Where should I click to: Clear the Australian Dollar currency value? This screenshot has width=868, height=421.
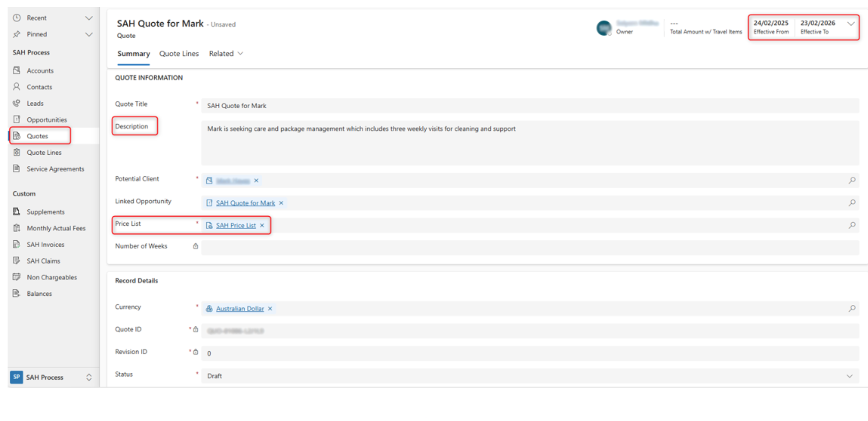[x=270, y=308]
